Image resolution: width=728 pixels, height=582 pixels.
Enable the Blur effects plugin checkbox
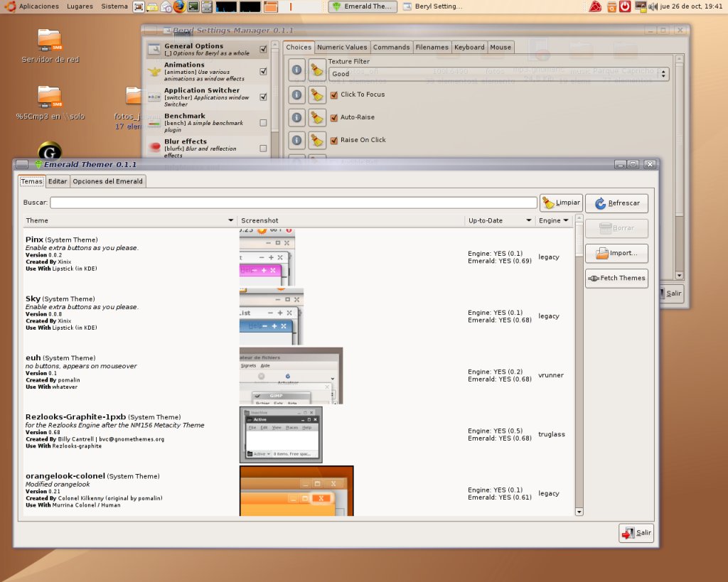point(263,149)
